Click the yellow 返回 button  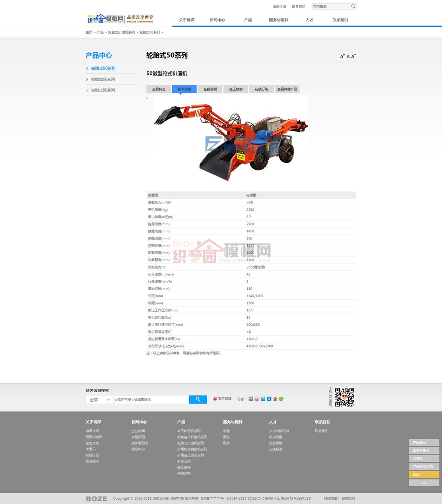tap(423, 475)
